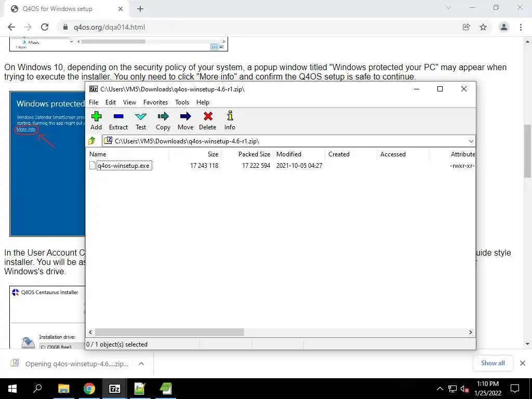
Task: Click Show all downloads button
Action: tap(493, 363)
